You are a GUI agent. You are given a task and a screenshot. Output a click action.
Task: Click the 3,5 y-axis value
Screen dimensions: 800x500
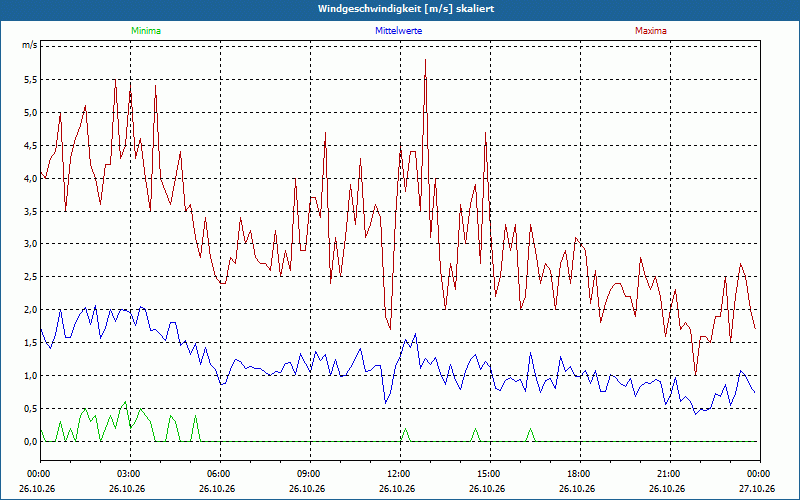31,211
